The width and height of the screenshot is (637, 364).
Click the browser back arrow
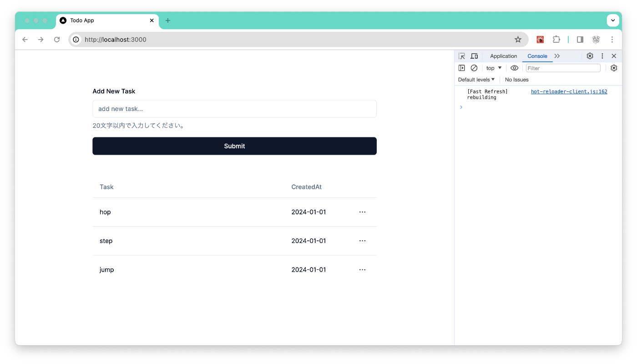(x=25, y=40)
